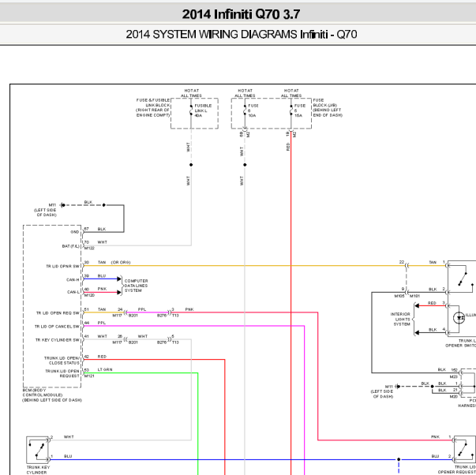Select the "CAN-L" terminal label
This screenshot has height=475, width=476.
(x=73, y=292)
